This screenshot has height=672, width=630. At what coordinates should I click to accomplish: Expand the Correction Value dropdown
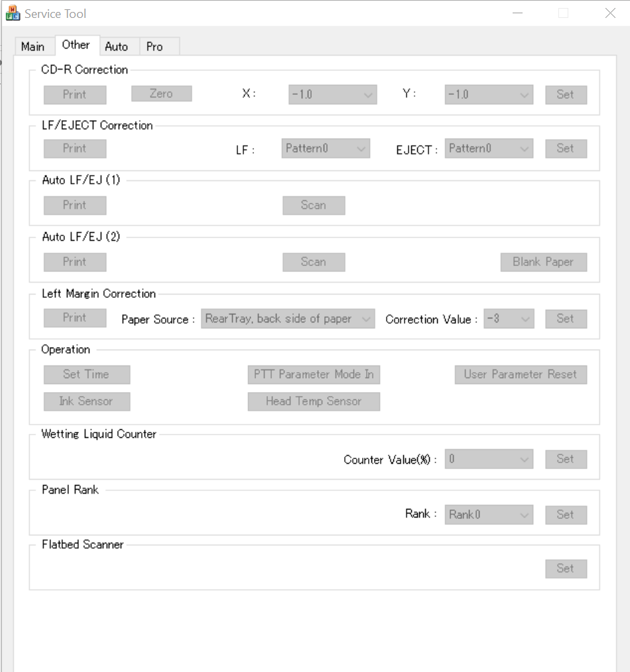point(509,319)
